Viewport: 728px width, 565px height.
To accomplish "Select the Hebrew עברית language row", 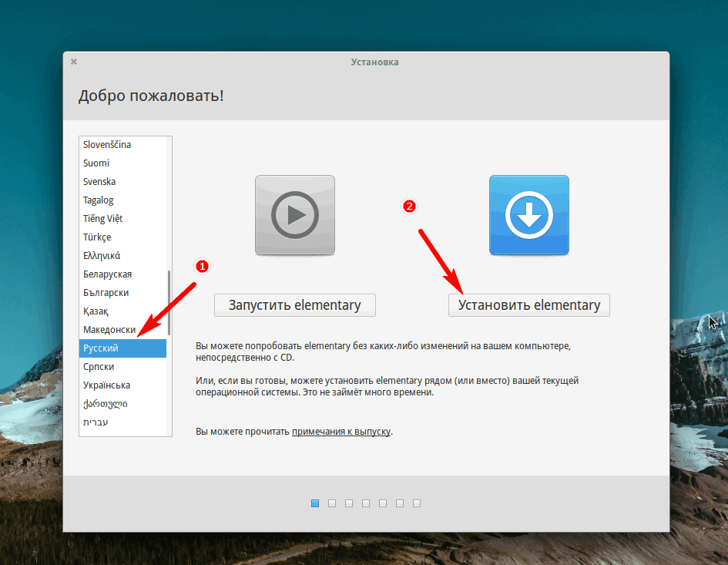I will click(122, 422).
